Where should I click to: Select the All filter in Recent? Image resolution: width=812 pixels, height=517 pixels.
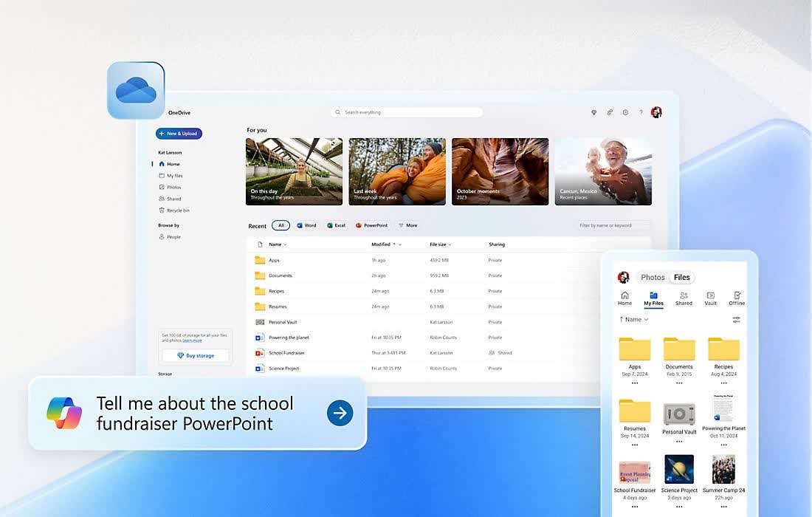(281, 225)
